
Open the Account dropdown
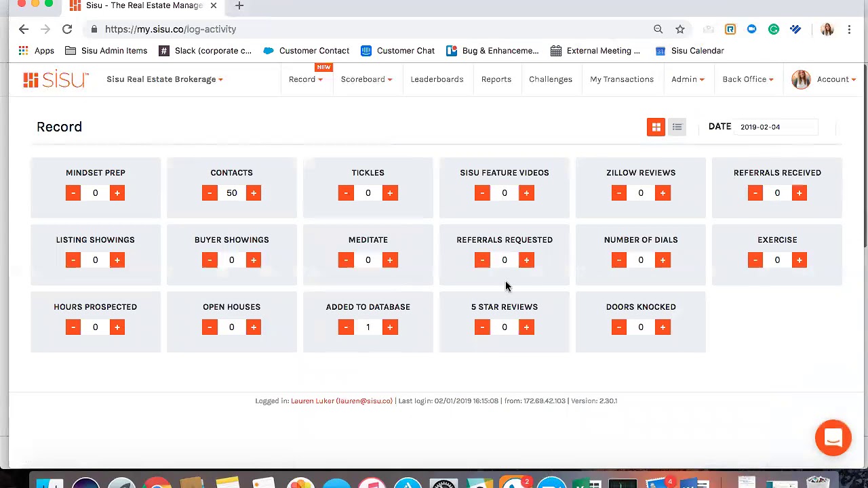point(836,79)
